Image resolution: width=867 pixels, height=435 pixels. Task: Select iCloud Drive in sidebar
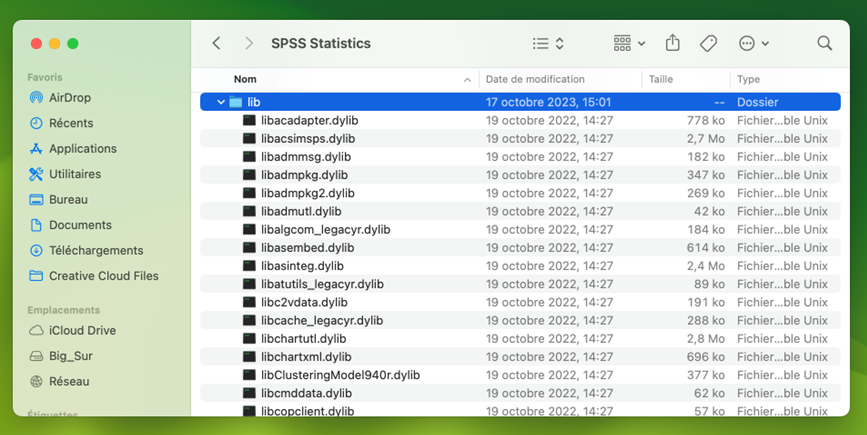[82, 331]
